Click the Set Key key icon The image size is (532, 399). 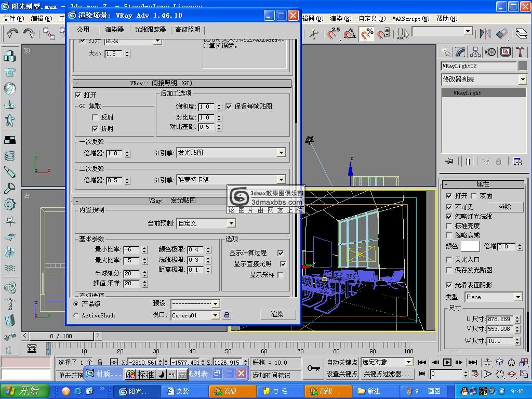(x=313, y=368)
